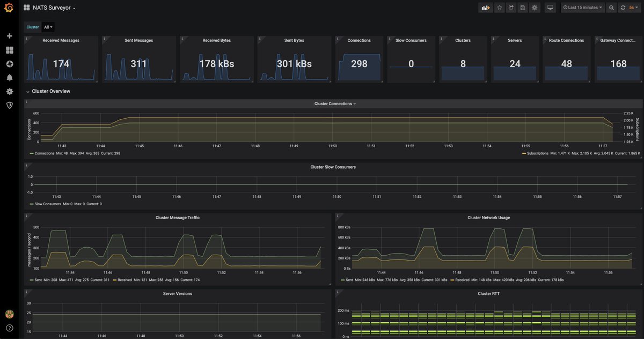Toggle Subscriptions series in Cluster Connections legend
Viewport: 644px width, 339px height.
(538, 154)
